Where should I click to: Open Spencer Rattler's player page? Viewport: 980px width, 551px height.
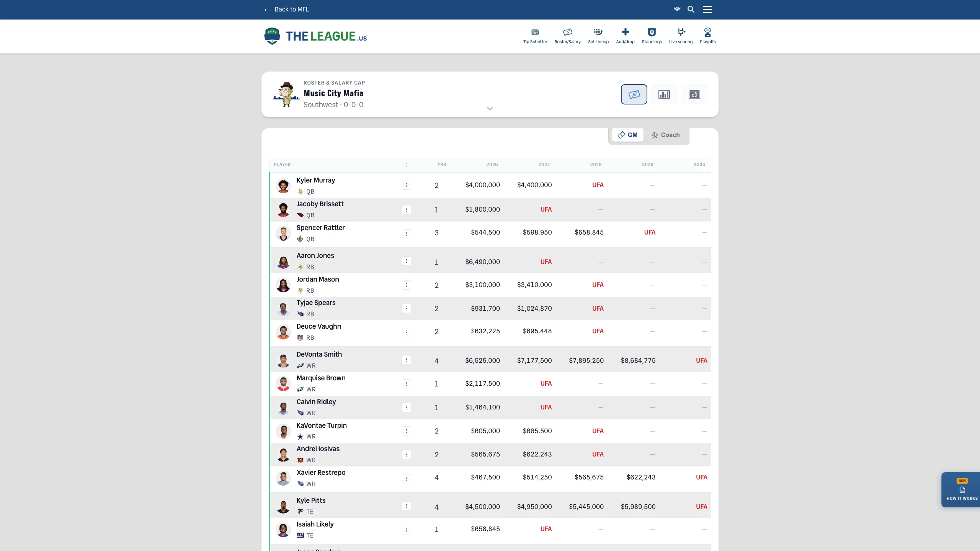(x=320, y=228)
